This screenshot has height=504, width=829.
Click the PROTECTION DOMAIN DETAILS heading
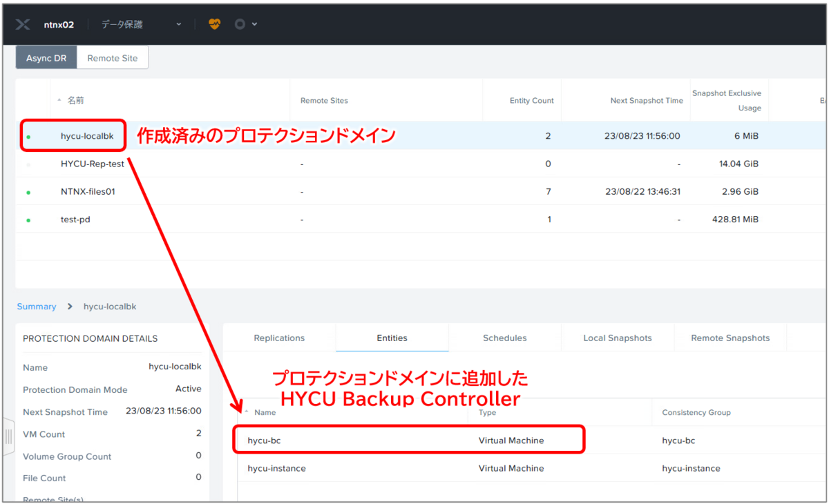pos(90,339)
